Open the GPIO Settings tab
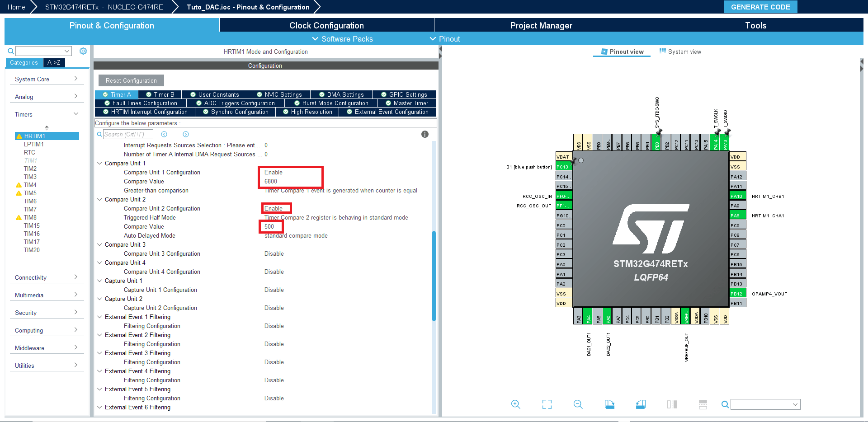868x422 pixels. [x=404, y=94]
